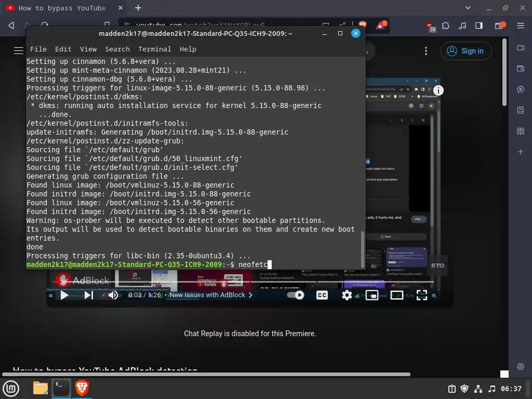
Task: Open the network connection tray icon
Action: point(478,389)
